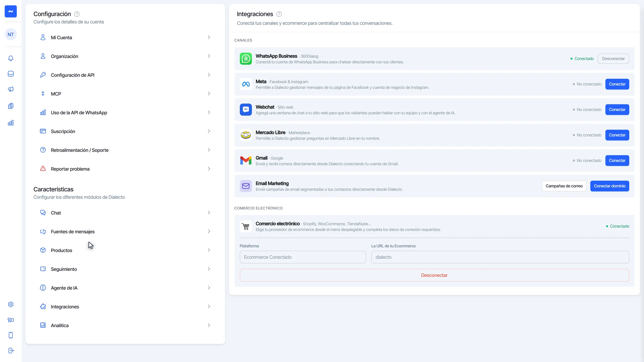Screen dimensions: 644x362
Task: Open Reportar problema menu item
Action: coord(125,169)
